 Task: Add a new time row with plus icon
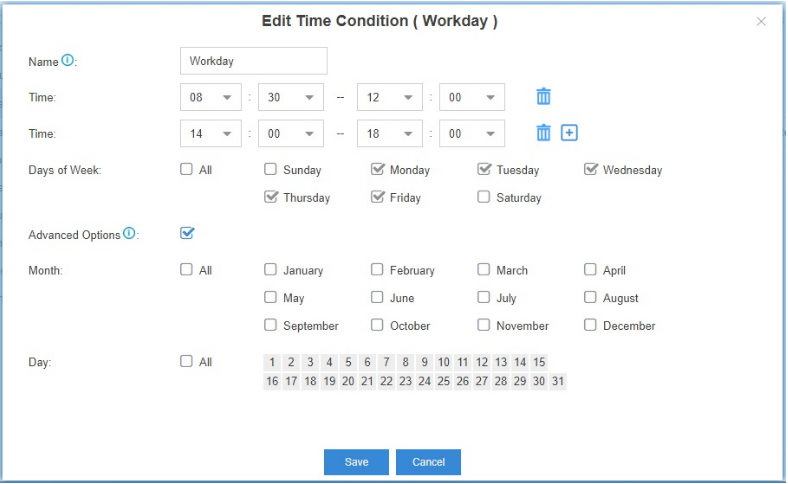click(x=569, y=133)
